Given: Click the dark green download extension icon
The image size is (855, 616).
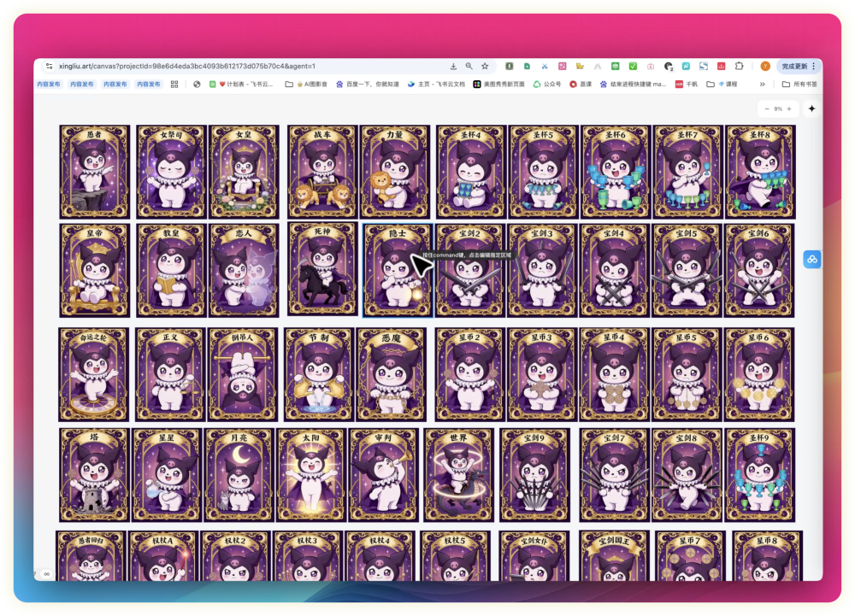Looking at the screenshot, I should (x=510, y=67).
